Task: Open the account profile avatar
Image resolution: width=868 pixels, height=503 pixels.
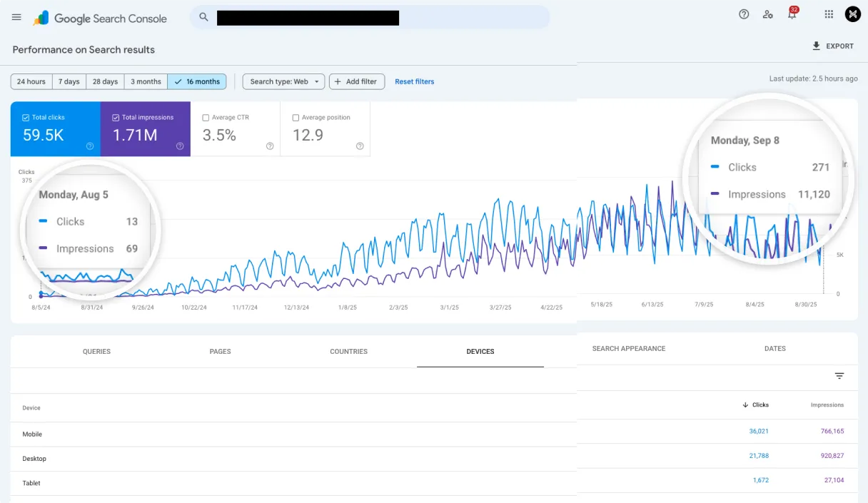Action: click(x=853, y=14)
